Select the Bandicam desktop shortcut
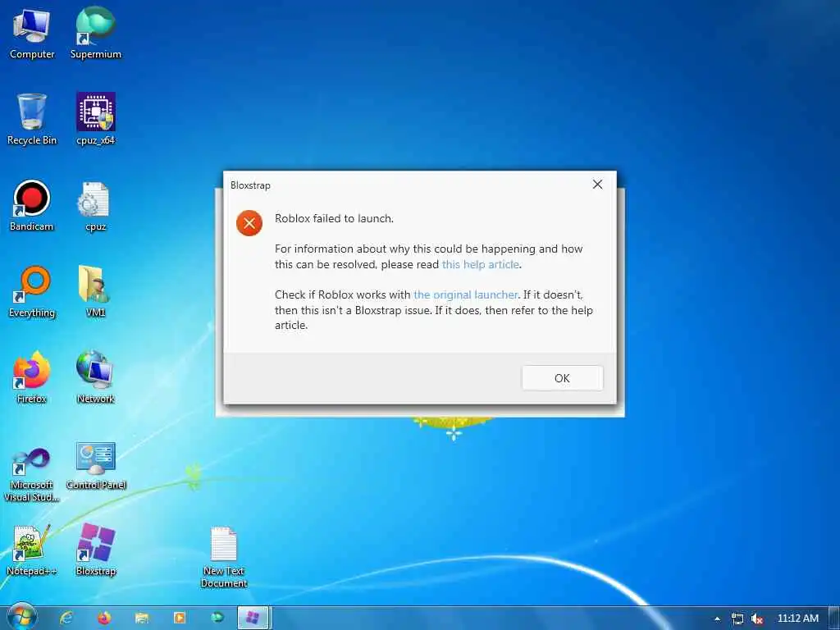Image resolution: width=840 pixels, height=630 pixels. 32,206
